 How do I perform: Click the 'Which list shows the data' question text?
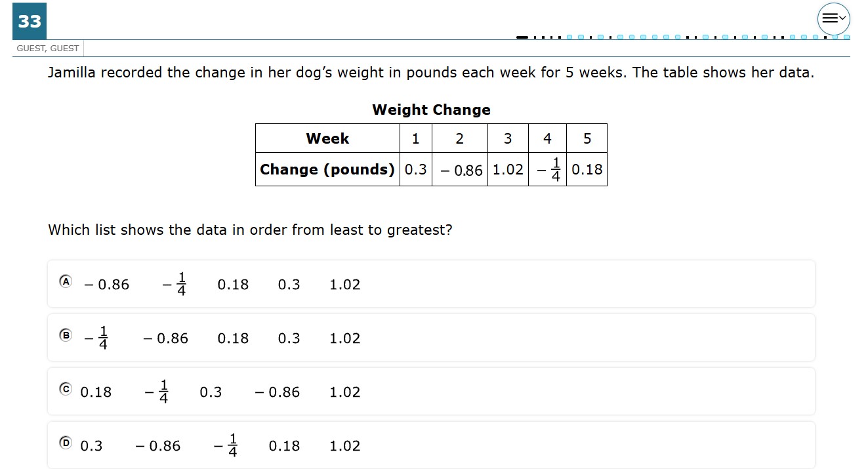250,230
